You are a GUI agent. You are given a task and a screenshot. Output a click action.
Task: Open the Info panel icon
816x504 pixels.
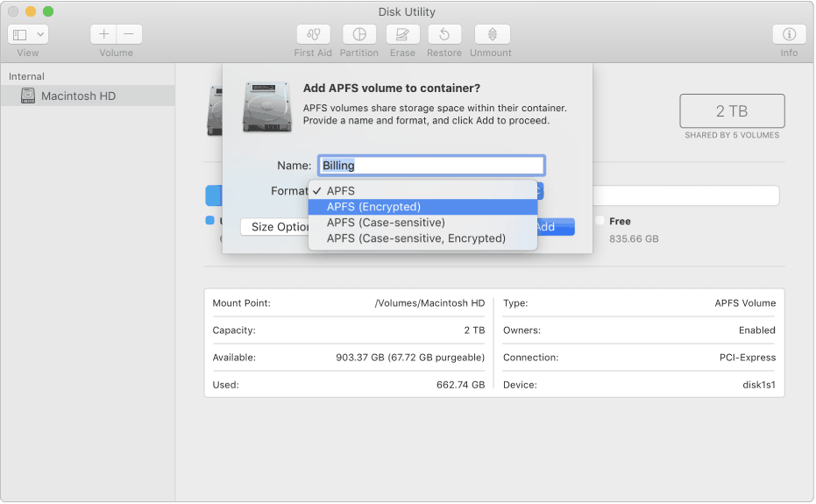coord(789,34)
